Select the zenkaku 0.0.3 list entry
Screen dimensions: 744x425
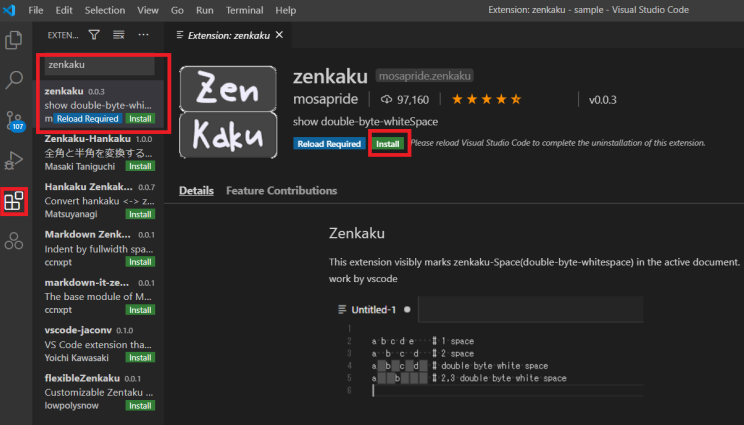[100, 105]
